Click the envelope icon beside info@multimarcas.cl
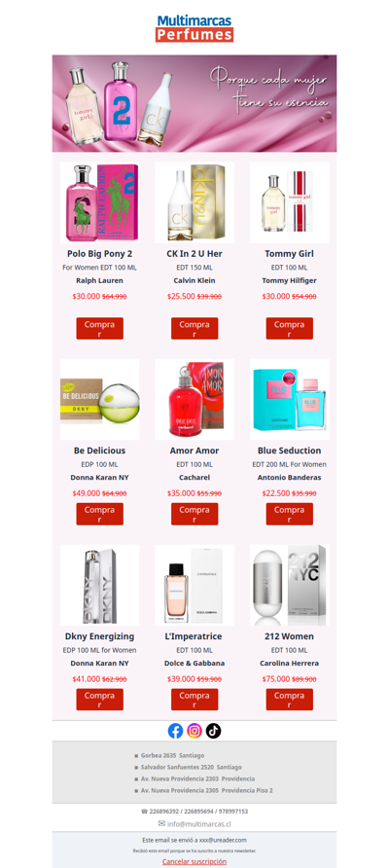The width and height of the screenshot is (389, 868). click(161, 823)
